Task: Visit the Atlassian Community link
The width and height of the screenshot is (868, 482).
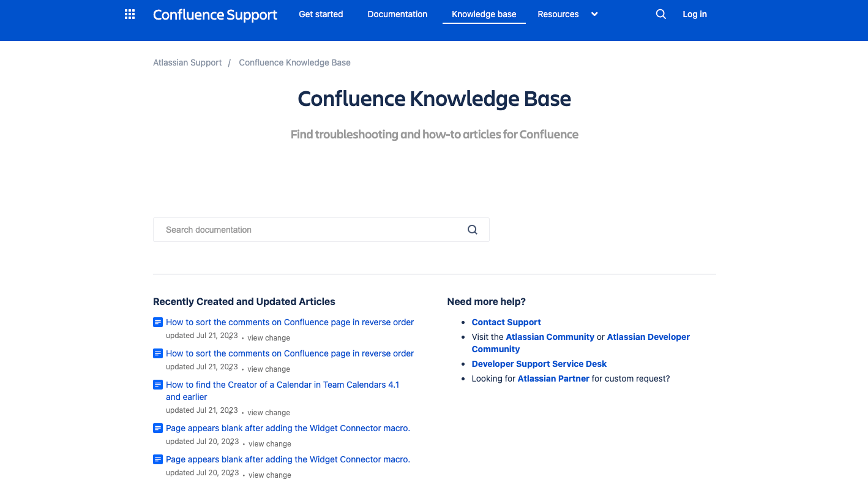Action: [x=550, y=336]
